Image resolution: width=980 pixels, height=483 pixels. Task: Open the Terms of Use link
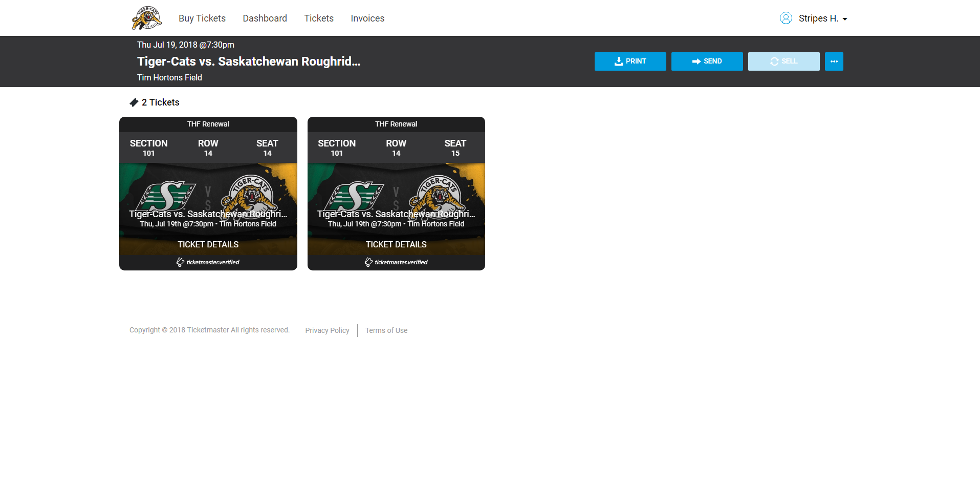386,330
